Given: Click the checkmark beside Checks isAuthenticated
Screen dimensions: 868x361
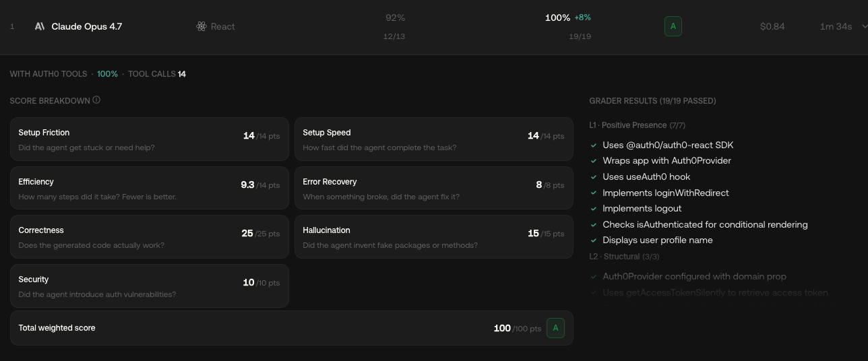Looking at the screenshot, I should (594, 224).
